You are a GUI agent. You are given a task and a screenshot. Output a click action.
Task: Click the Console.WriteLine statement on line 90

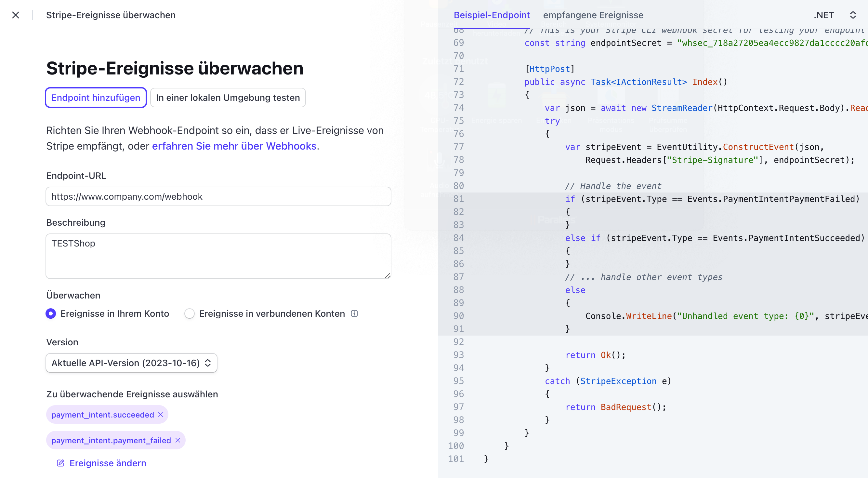pos(727,316)
